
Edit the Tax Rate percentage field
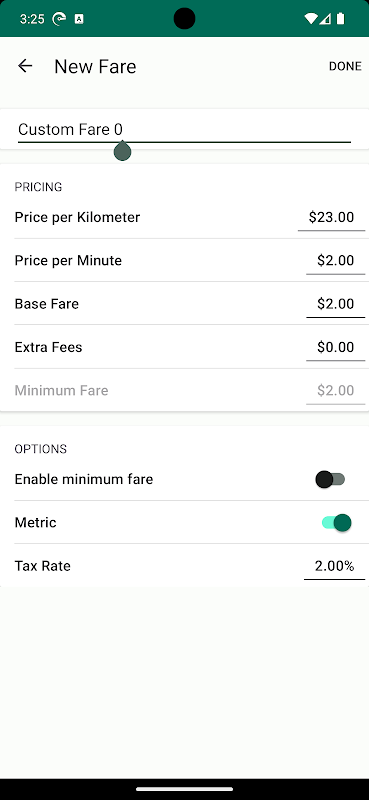pyautogui.click(x=334, y=566)
